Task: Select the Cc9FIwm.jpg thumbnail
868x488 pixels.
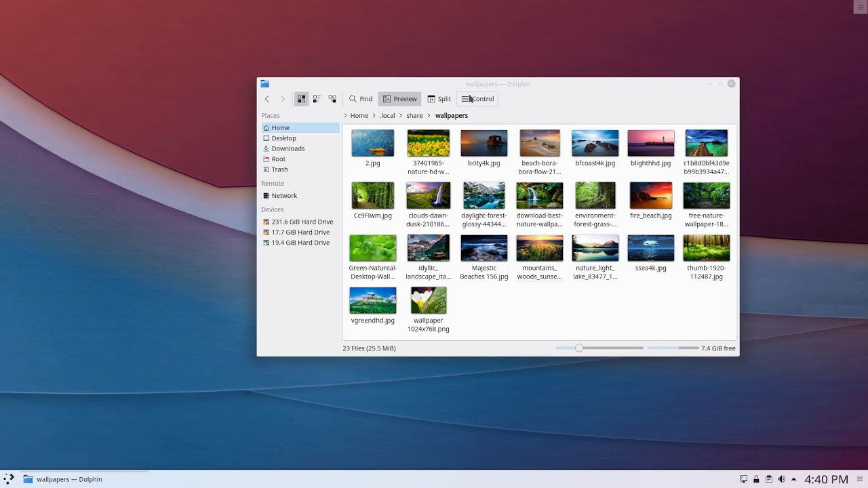Action: pyautogui.click(x=373, y=195)
